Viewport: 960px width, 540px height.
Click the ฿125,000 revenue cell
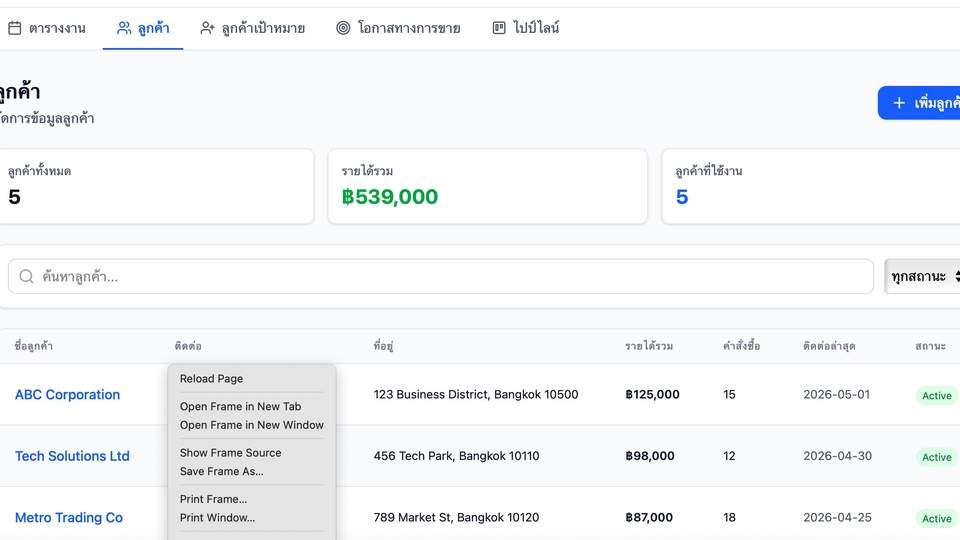pyautogui.click(x=652, y=395)
